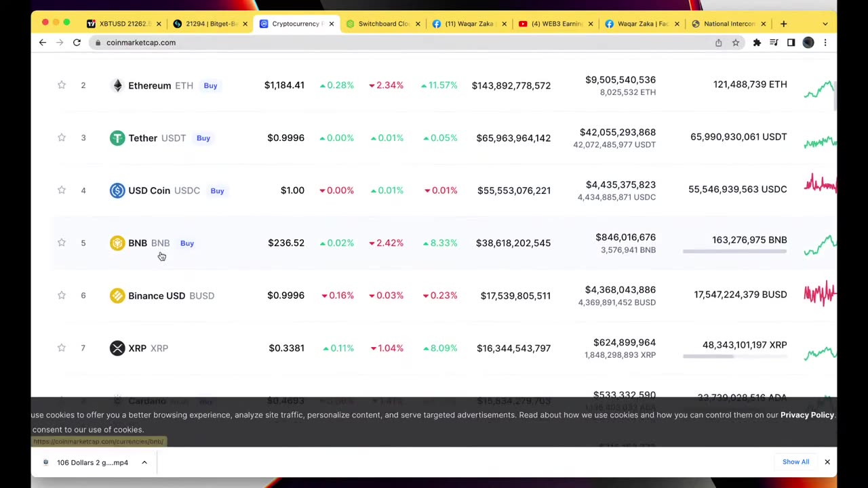Viewport: 868px width, 488px height.
Task: Open the Chrome profile avatar
Action: point(808,43)
